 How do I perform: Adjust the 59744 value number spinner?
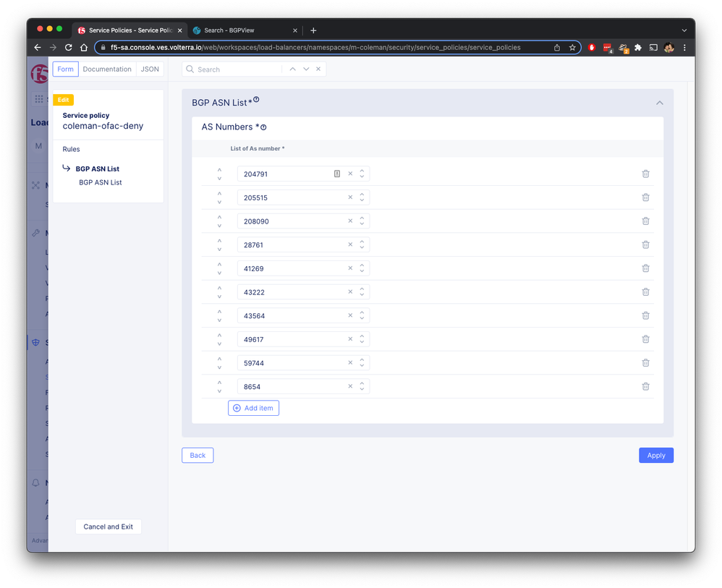(x=362, y=363)
